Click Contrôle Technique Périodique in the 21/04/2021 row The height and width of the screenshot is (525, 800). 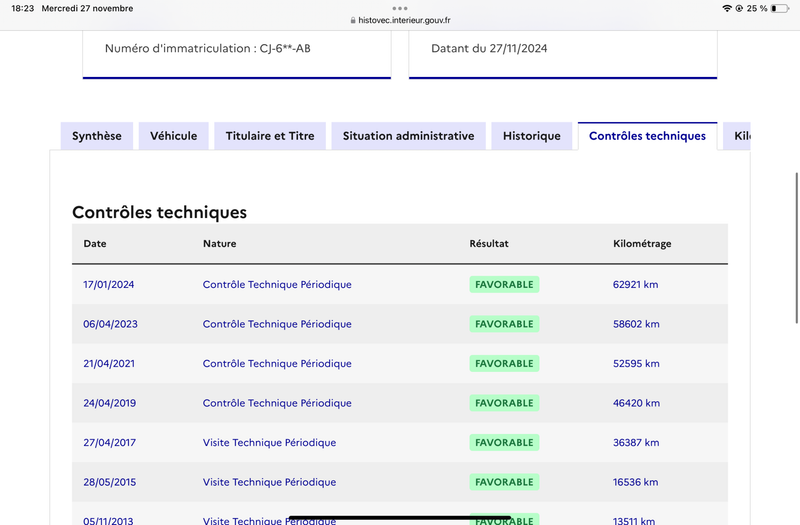tap(277, 364)
